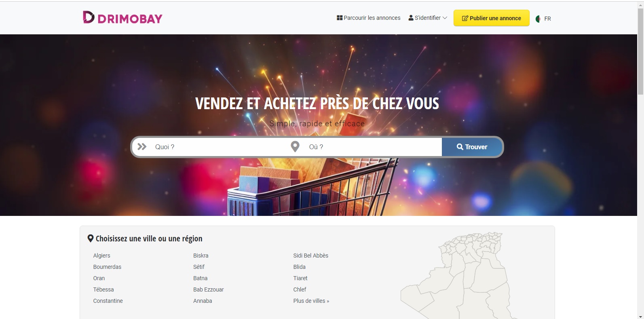Click the Algerian flag icon
Viewport: 644px width, 319px height.
coord(538,19)
